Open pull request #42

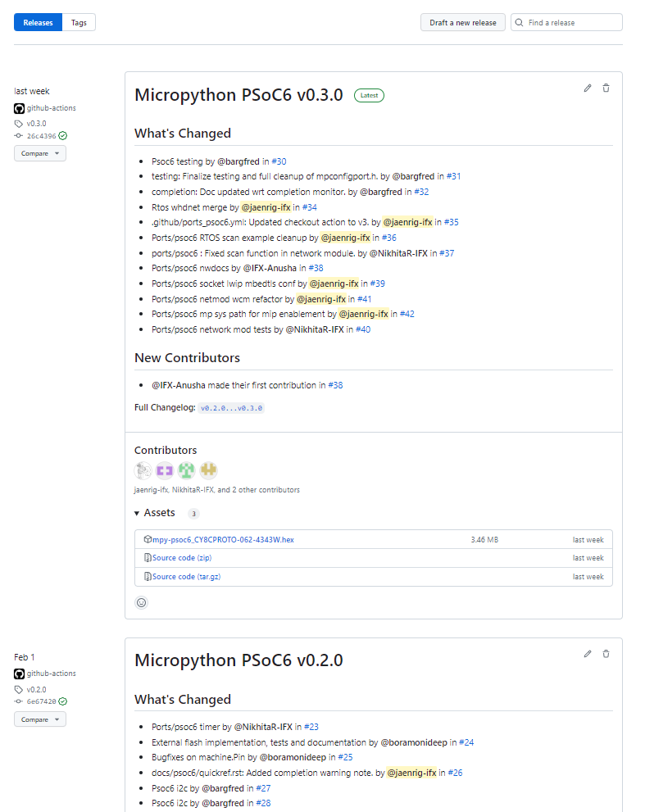(x=407, y=314)
